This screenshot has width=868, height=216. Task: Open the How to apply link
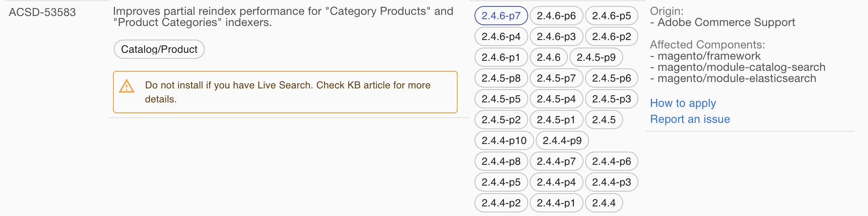683,103
